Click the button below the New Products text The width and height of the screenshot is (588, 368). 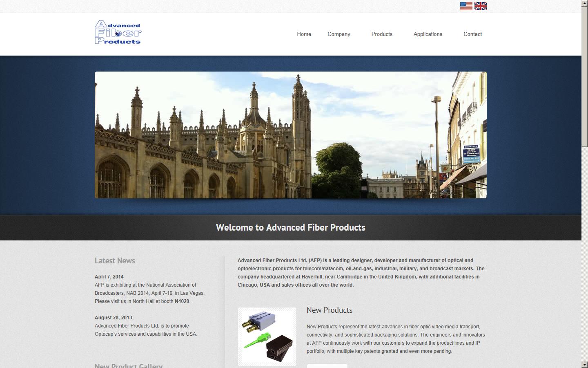327,365
